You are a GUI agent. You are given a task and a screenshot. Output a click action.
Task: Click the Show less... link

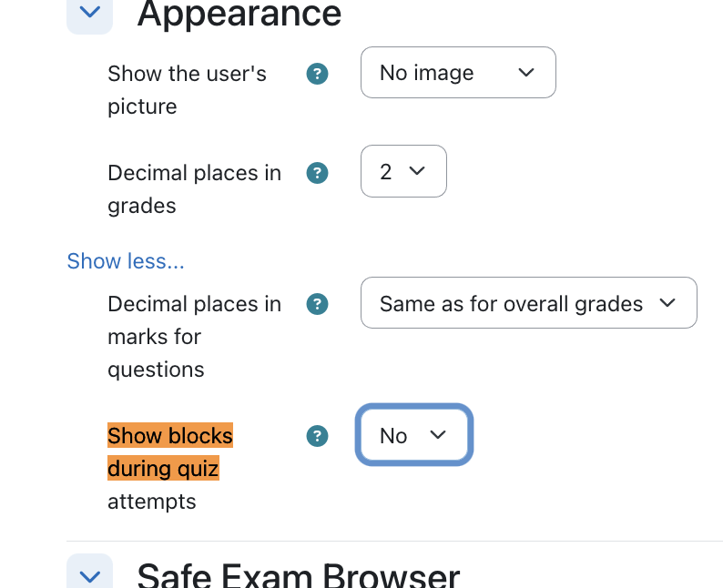[126, 261]
